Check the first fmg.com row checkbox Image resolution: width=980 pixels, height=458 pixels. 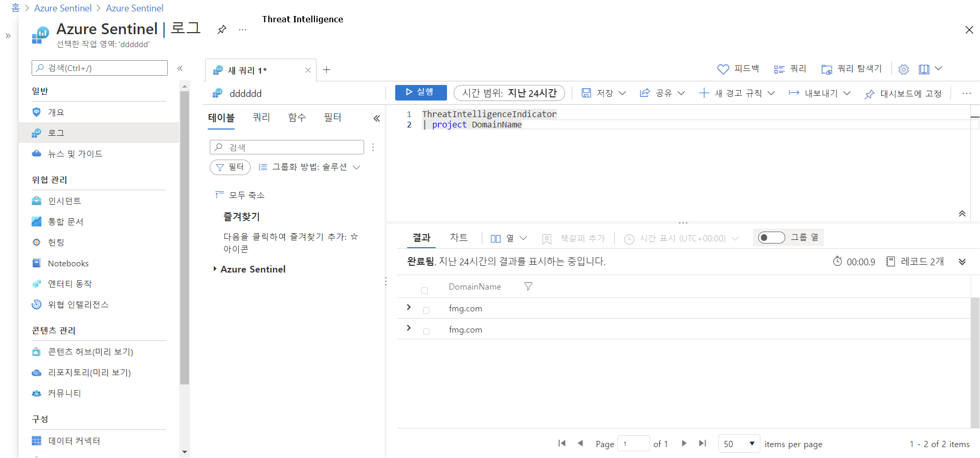click(x=426, y=310)
